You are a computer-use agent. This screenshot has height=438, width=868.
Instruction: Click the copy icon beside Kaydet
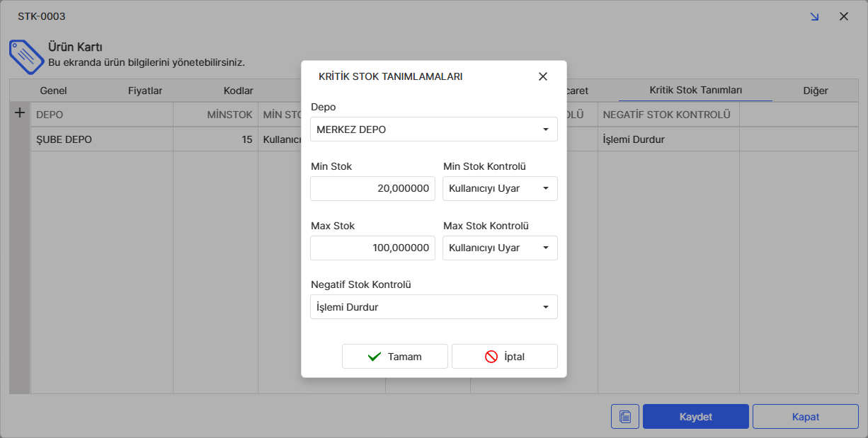click(624, 417)
